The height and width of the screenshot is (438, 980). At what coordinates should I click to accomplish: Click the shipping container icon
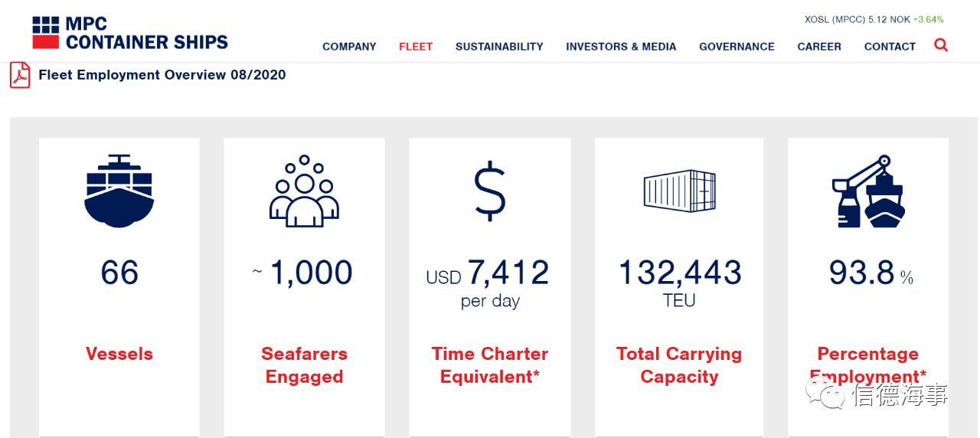679,191
